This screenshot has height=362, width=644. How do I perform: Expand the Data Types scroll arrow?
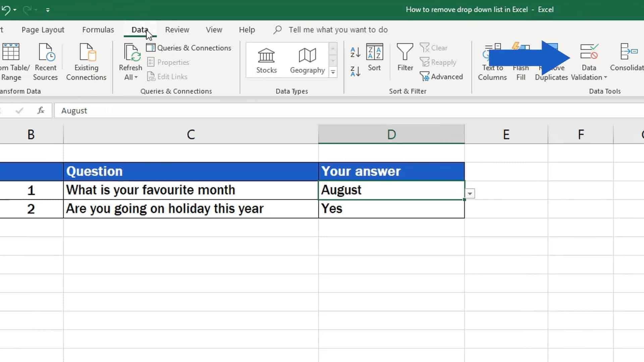[x=333, y=72]
